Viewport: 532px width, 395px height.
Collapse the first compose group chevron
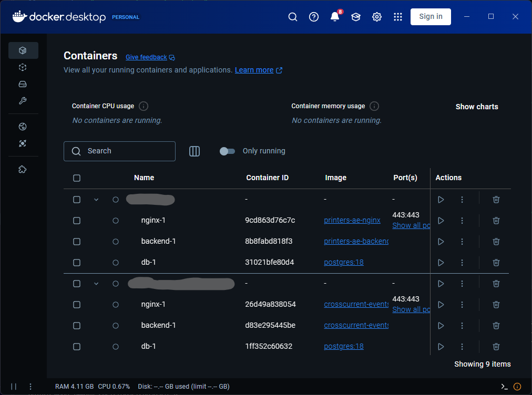(x=96, y=200)
